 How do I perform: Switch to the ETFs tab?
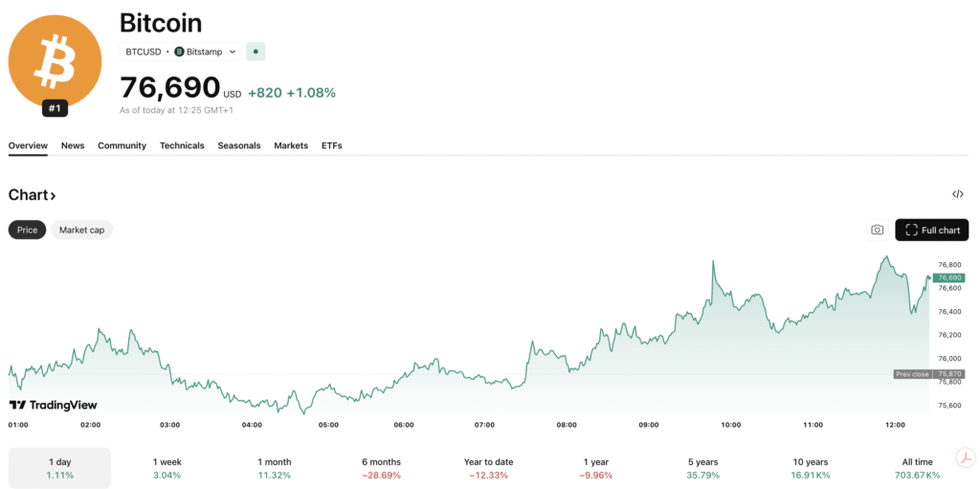pyautogui.click(x=331, y=145)
